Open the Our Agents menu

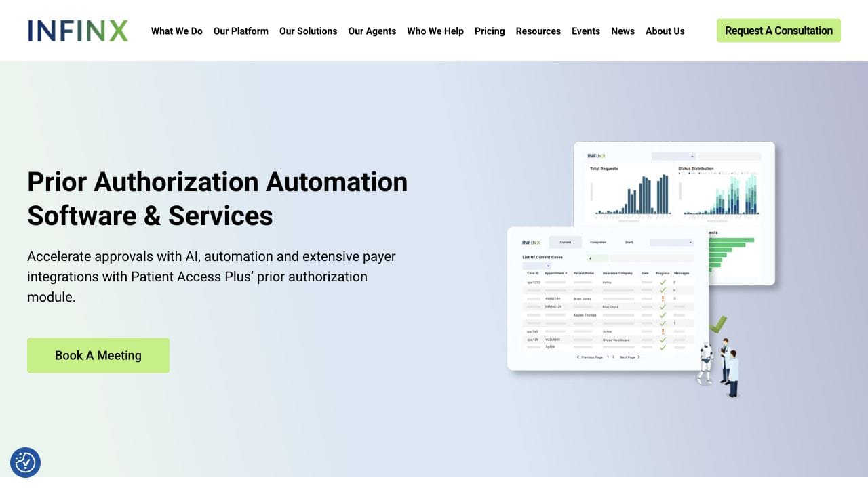coord(372,31)
